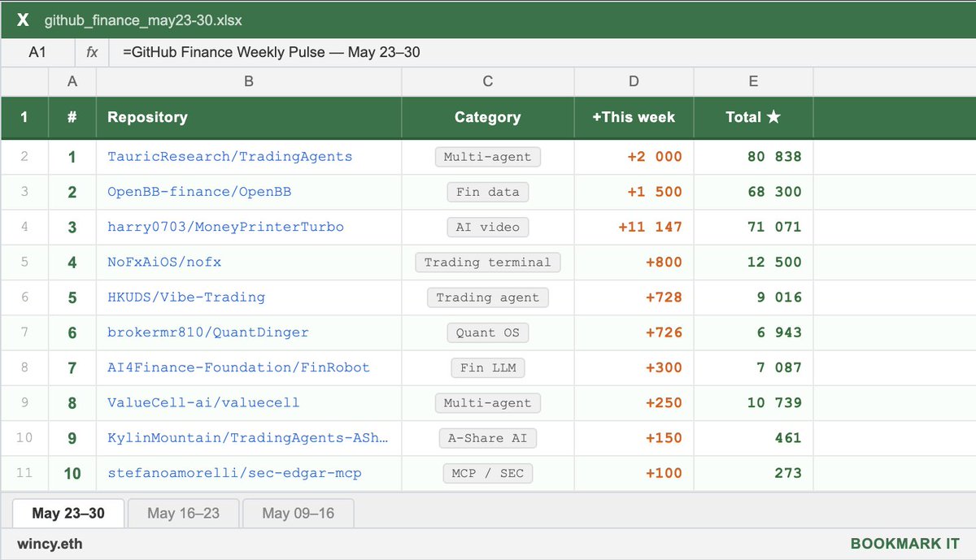Open harry0703/MoneyPrinterTurbo repository link
The height and width of the screenshot is (560, 976).
225,227
